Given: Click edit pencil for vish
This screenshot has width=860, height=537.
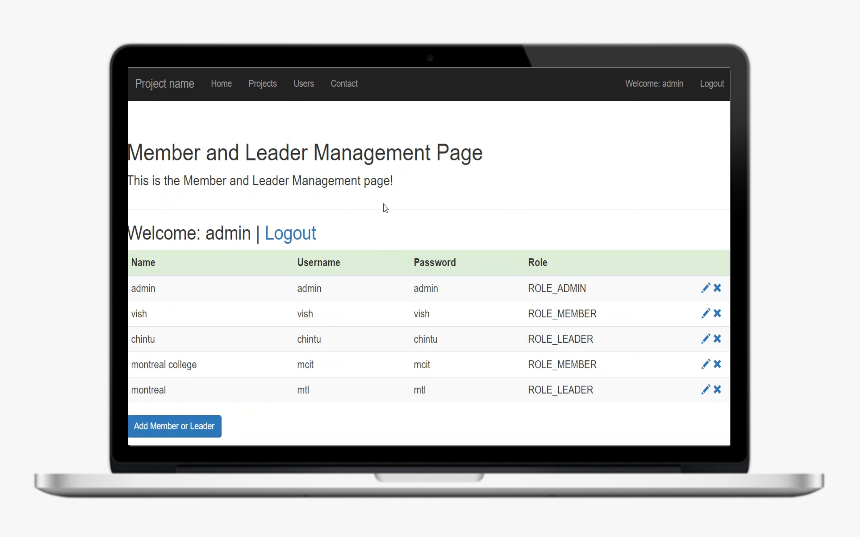Looking at the screenshot, I should coord(705,313).
